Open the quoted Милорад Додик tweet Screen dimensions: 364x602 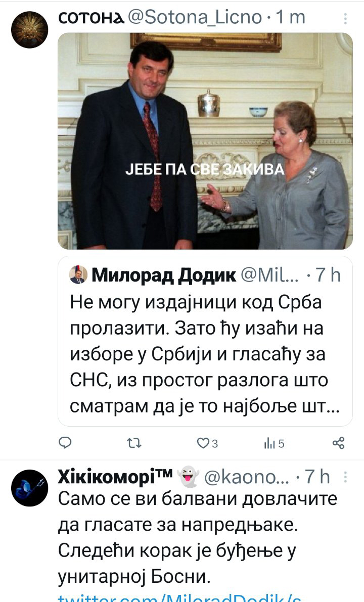[x=205, y=341]
